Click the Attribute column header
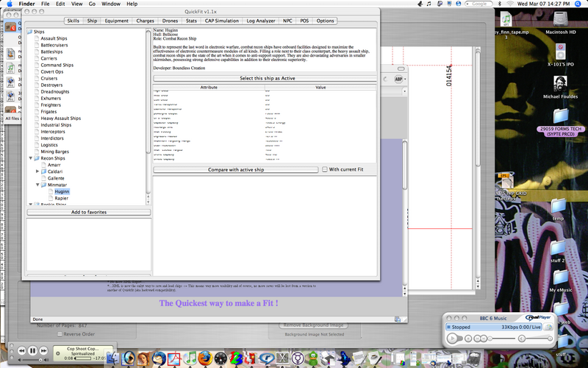This screenshot has height=368, width=588. [209, 87]
